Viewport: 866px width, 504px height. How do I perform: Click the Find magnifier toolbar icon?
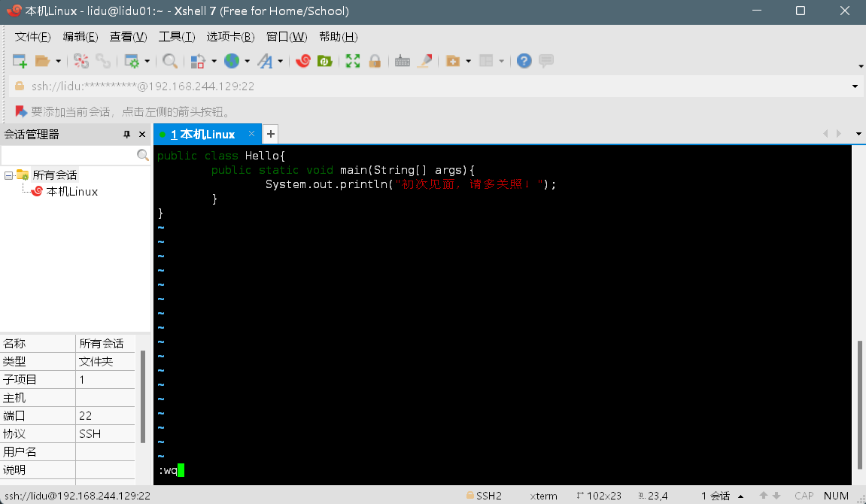170,61
